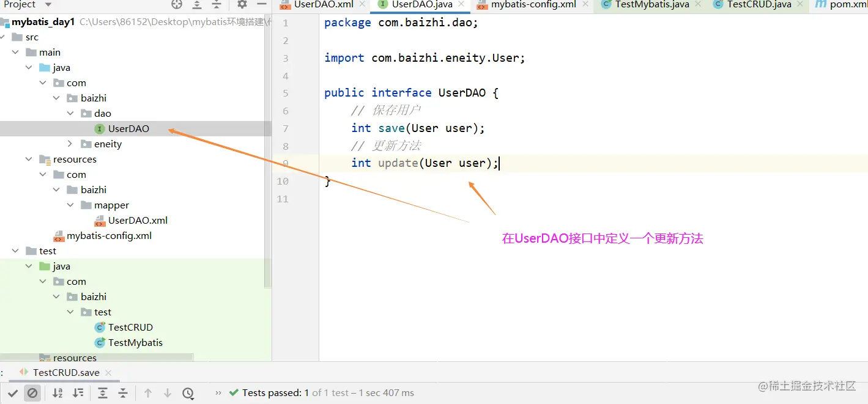Close the TestMybatis.java editor tab
The image size is (868, 404).
697,4
